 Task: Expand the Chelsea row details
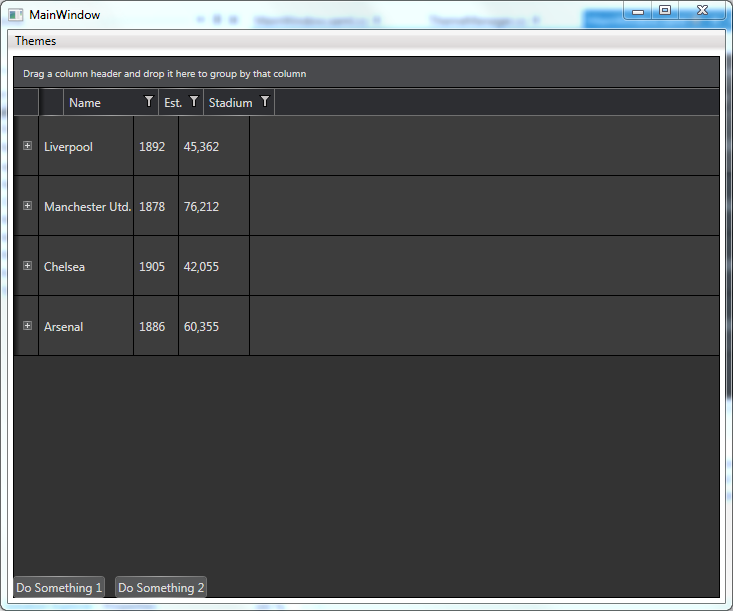point(28,266)
